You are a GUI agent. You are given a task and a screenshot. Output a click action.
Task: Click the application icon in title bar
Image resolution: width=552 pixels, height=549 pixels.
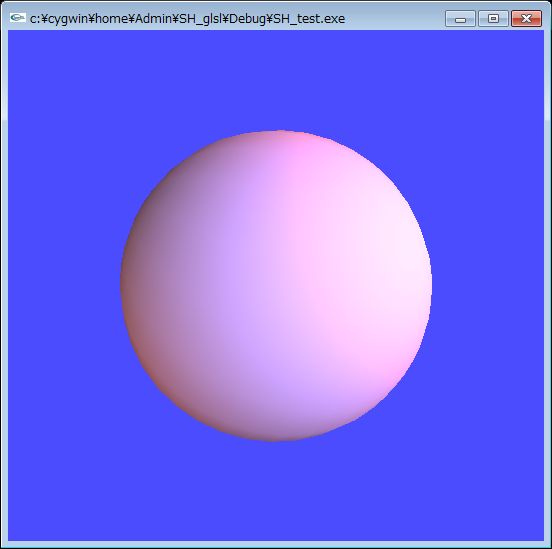tap(18, 18)
